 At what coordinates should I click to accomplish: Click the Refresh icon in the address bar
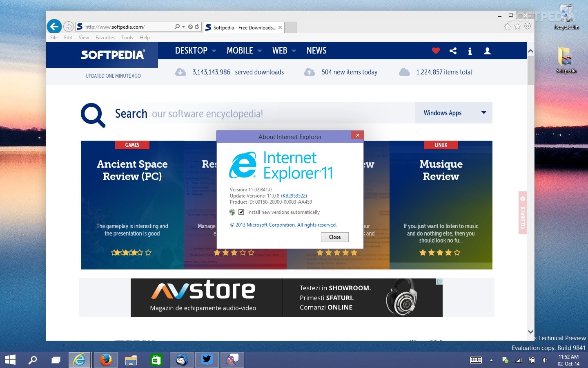[196, 26]
